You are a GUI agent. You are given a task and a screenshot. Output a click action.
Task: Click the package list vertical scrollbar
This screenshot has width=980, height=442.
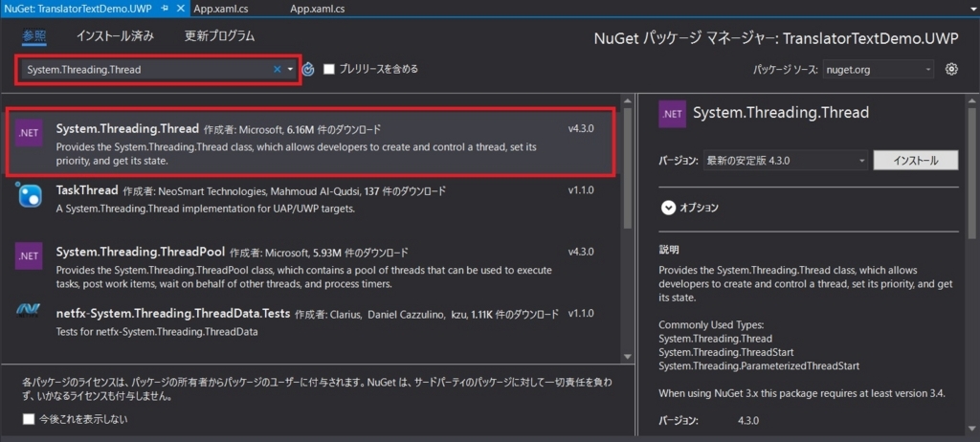[x=628, y=168]
